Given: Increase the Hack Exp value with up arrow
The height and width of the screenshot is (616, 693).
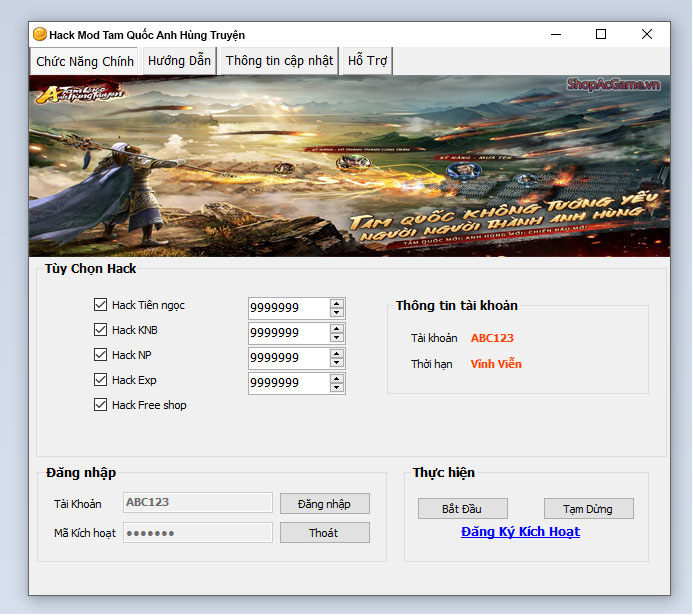Looking at the screenshot, I should (337, 379).
